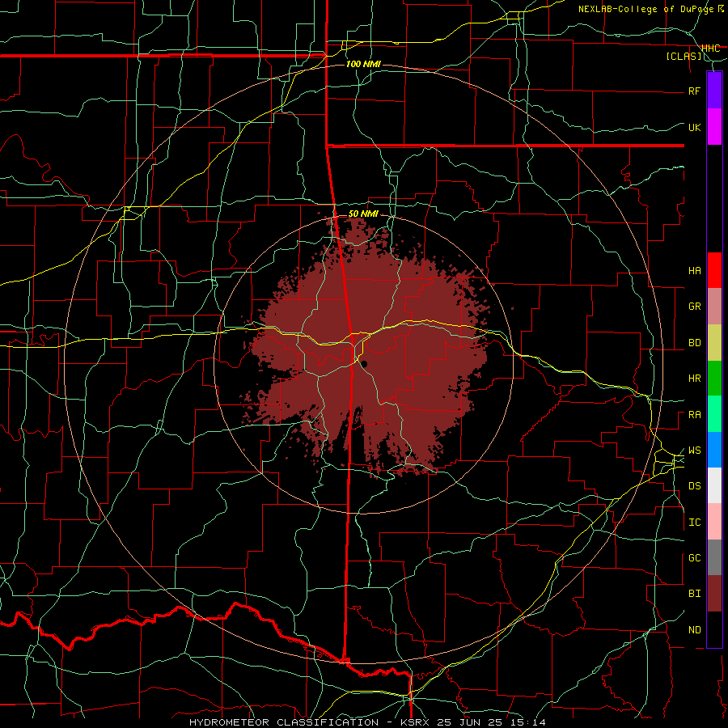
Task: Pick the HR green legend swatch
Action: (x=714, y=379)
